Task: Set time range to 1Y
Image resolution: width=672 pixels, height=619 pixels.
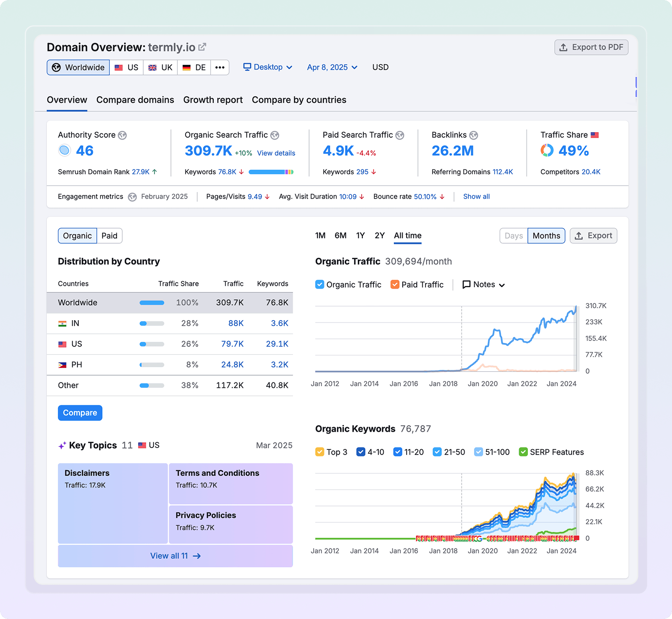Action: click(360, 236)
